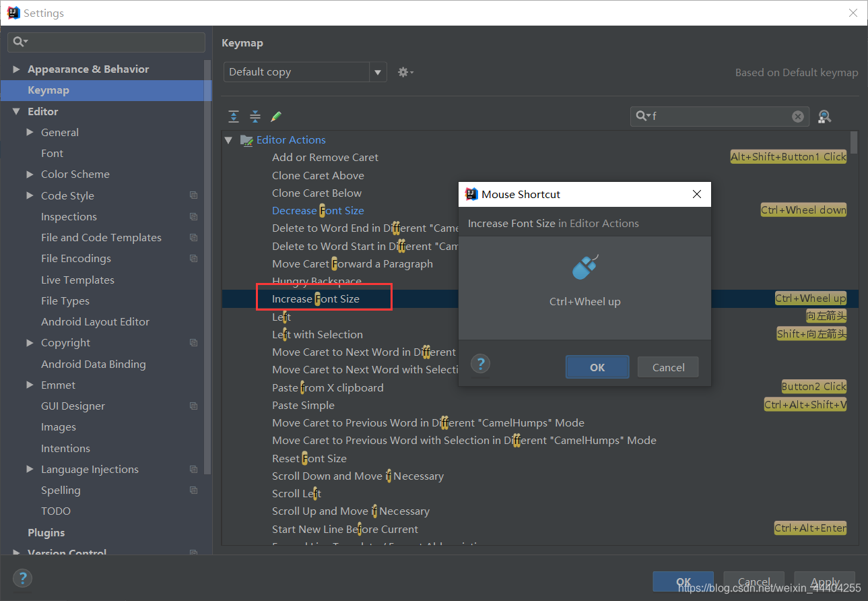Image resolution: width=868 pixels, height=601 pixels.
Task: Click the Ctrl+Alt+Enter shortcut label
Action: [x=810, y=528]
